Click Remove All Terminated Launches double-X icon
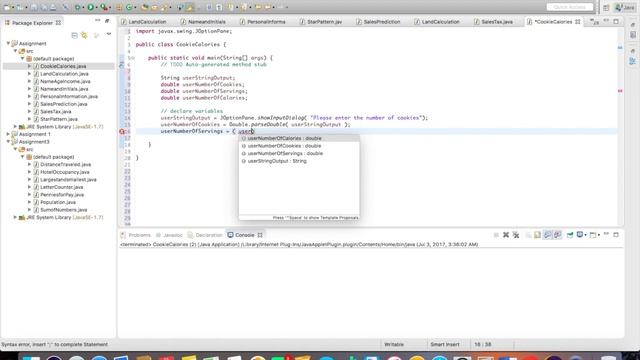Image resolution: width=640 pixels, height=360 pixels. [x=516, y=235]
